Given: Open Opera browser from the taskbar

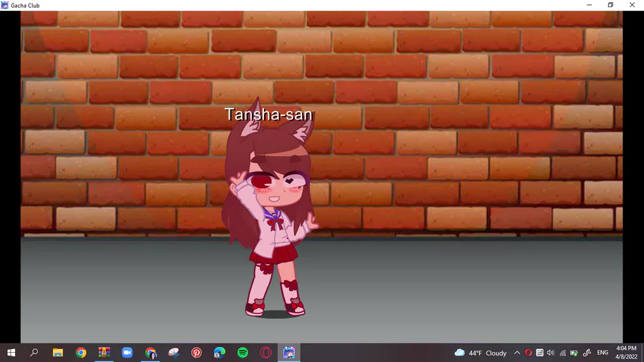Looking at the screenshot, I should 265,353.
